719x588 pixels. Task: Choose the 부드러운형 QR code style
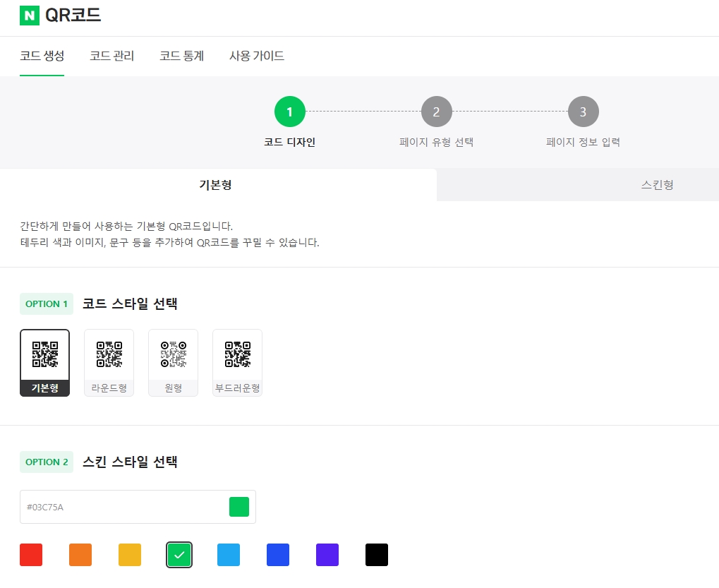(238, 363)
